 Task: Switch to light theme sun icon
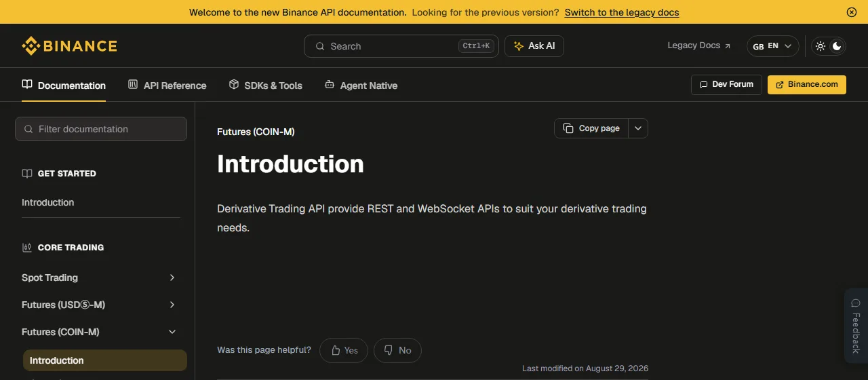(821, 46)
